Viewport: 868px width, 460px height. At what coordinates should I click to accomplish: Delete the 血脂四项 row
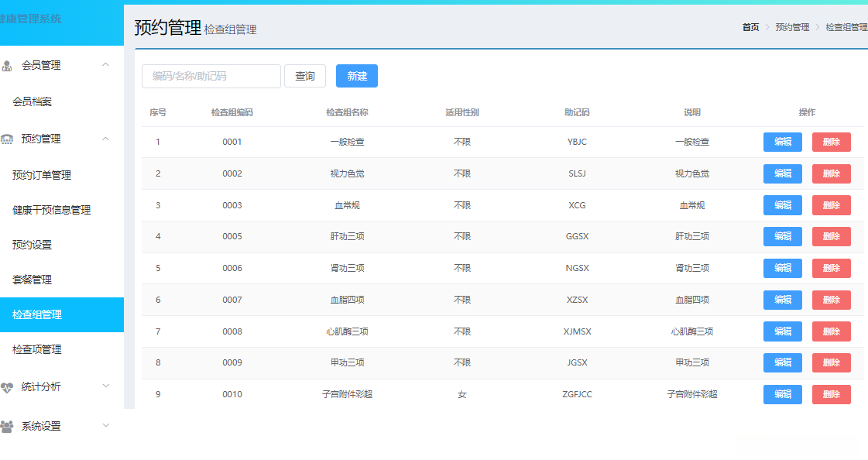(x=832, y=300)
